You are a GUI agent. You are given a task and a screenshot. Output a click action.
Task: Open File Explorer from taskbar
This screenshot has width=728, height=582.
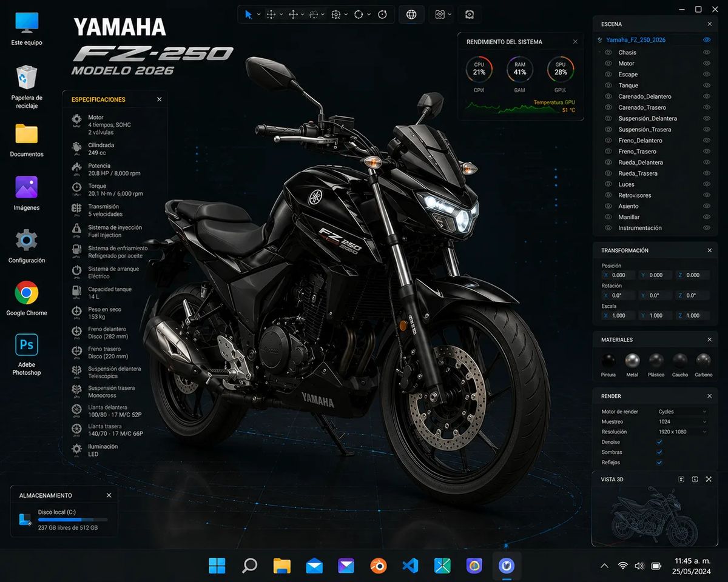282,566
